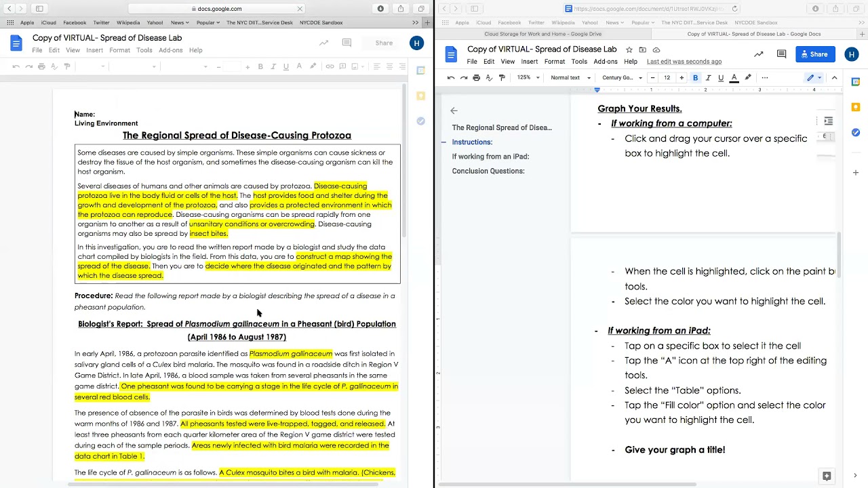Open News bookmarks folder in left window

point(180,22)
